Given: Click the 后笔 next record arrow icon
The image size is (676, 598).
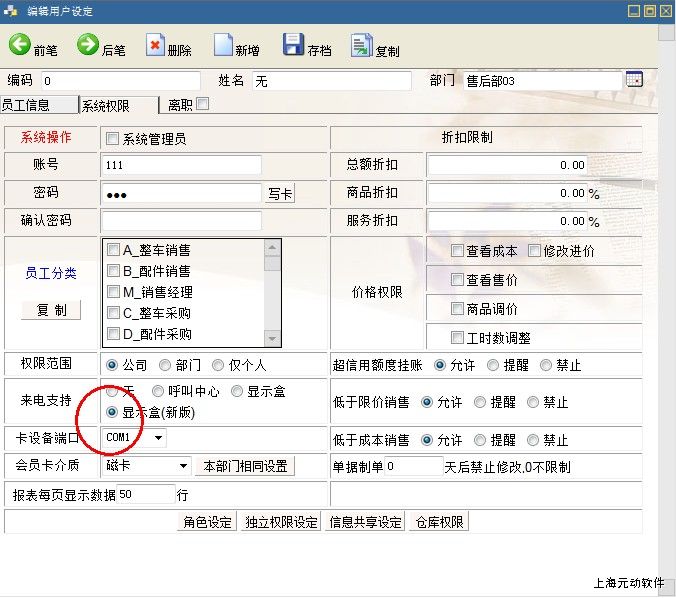Looking at the screenshot, I should (x=88, y=45).
